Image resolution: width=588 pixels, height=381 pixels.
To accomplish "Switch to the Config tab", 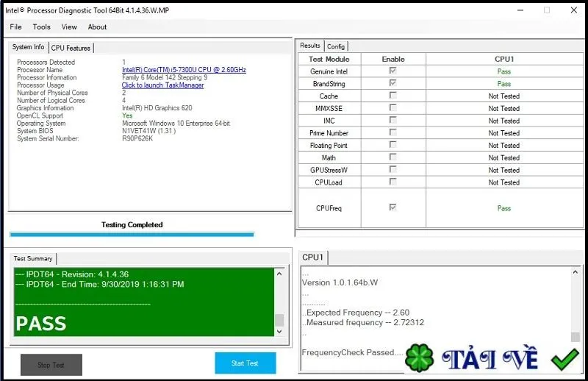I will pyautogui.click(x=336, y=46).
